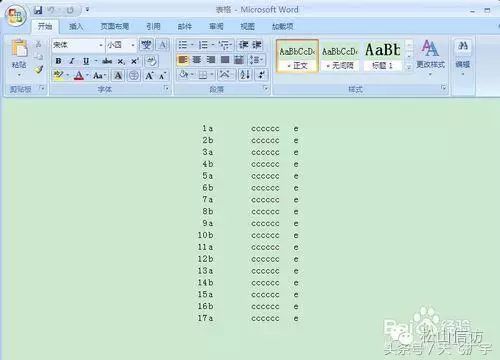This screenshot has width=500, height=360.
Task: Click the Format Painter brush icon
Action: tap(39, 70)
